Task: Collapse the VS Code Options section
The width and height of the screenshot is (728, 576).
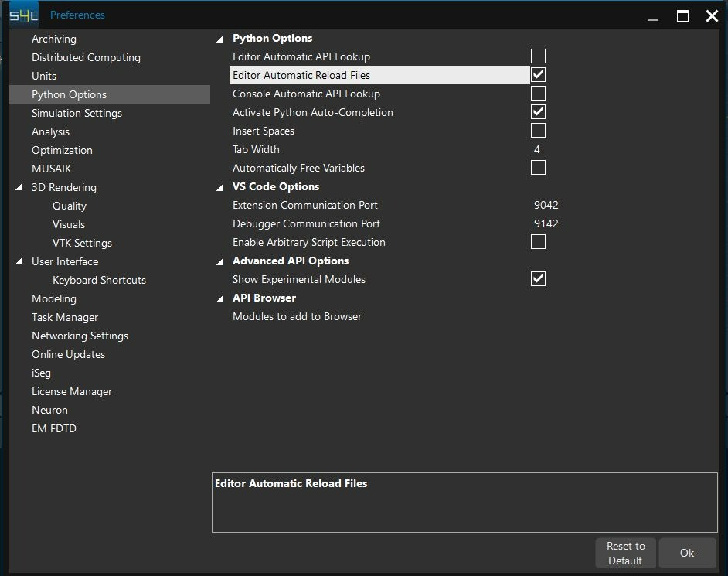Action: 219,187
